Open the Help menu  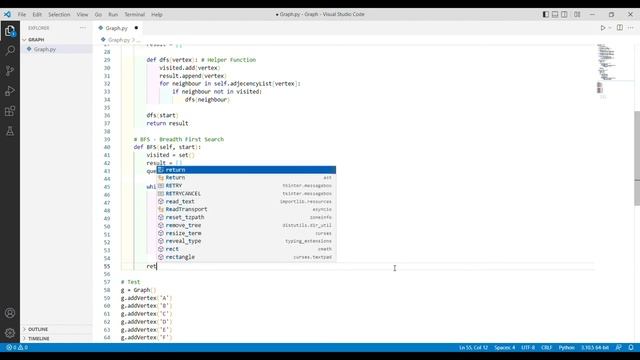[x=157, y=14]
